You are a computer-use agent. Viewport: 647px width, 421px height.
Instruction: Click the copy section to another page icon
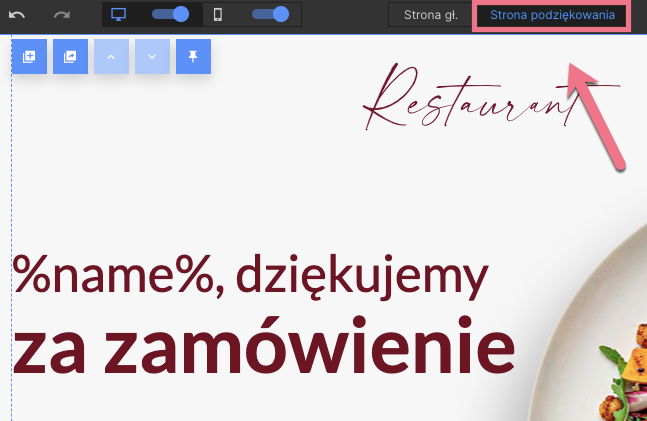(70, 57)
